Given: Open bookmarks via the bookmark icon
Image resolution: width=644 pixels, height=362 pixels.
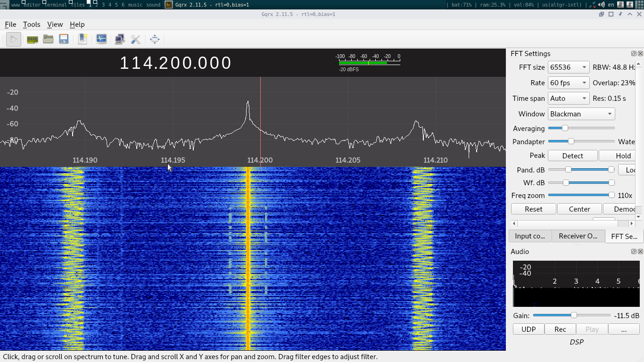Looking at the screenshot, I should click(x=82, y=39).
